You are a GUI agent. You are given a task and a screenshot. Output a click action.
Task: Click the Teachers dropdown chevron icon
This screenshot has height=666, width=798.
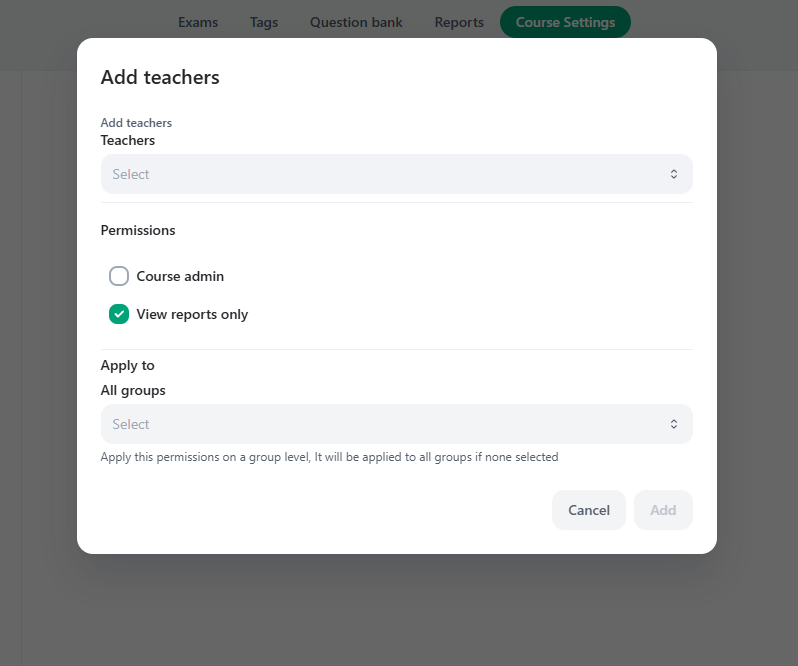tap(674, 174)
